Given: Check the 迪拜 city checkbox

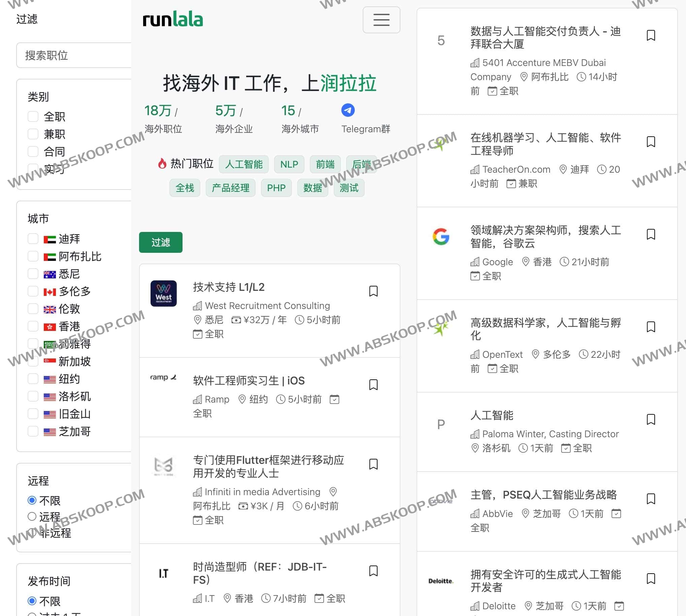Looking at the screenshot, I should (x=33, y=239).
